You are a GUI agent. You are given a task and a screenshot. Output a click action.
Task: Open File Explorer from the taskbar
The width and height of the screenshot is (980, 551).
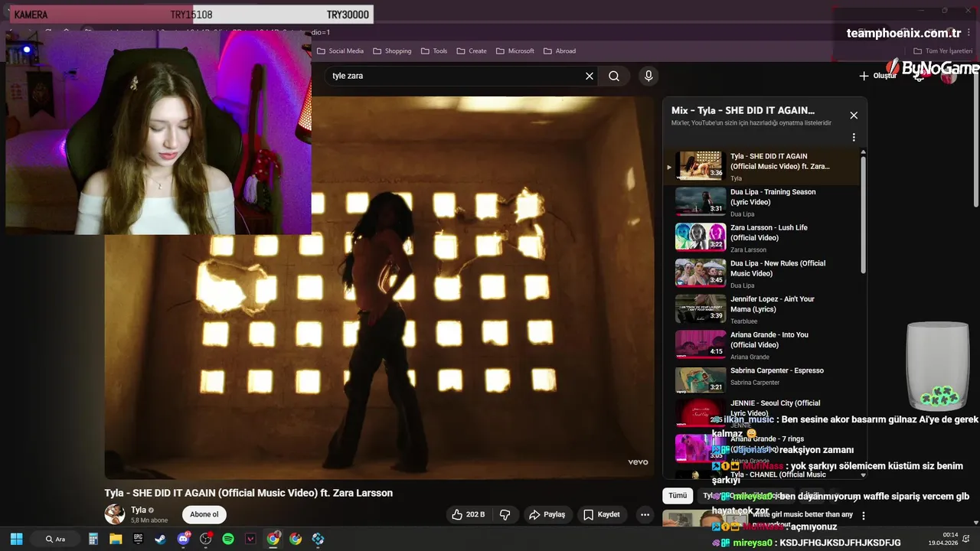point(116,539)
